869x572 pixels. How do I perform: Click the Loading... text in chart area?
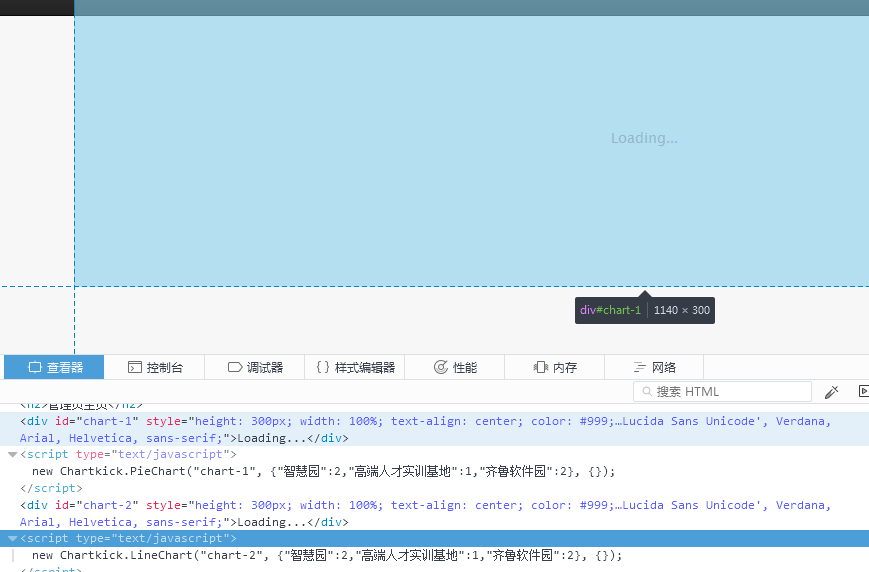pos(644,138)
